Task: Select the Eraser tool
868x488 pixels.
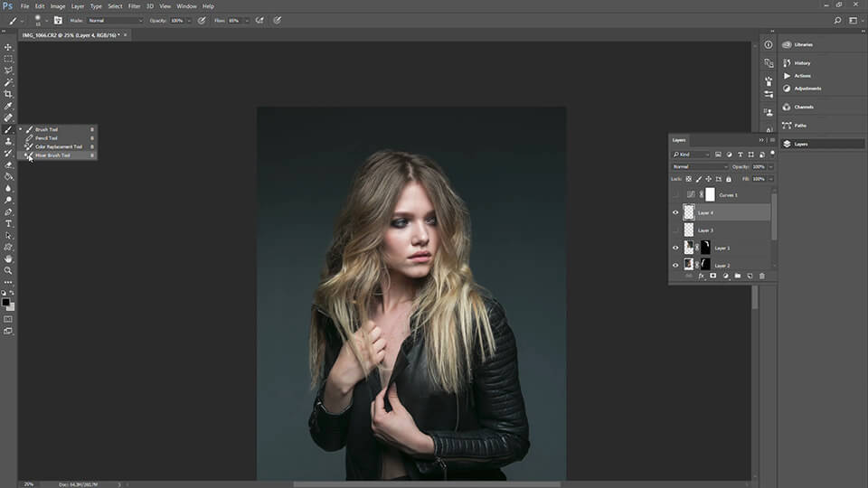Action: [x=8, y=164]
